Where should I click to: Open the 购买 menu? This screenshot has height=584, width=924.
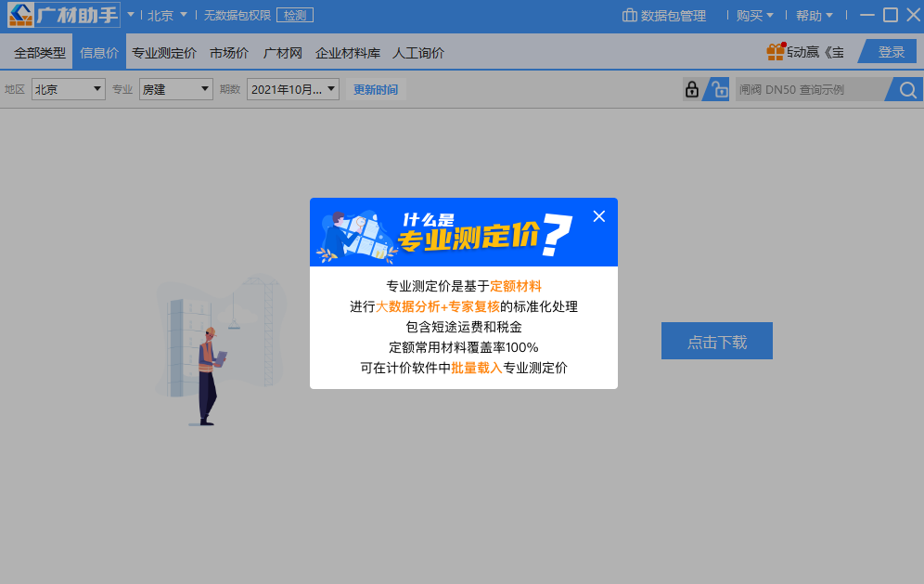754,16
